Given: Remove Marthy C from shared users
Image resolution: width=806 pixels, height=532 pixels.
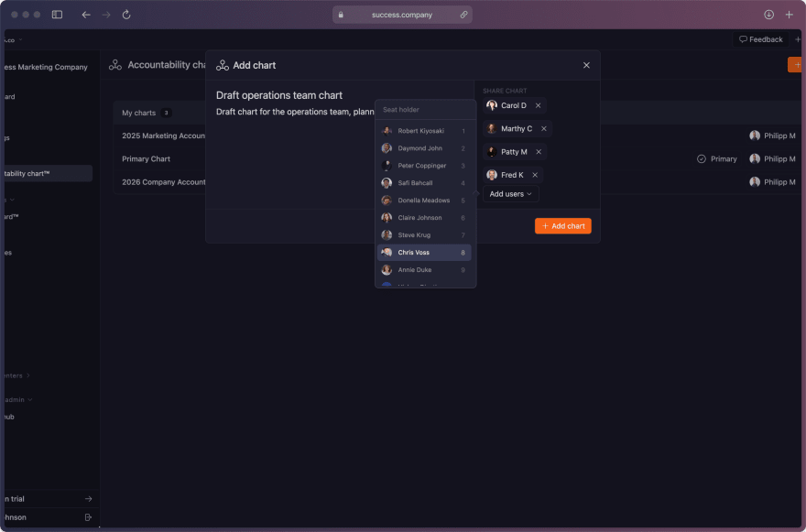Looking at the screenshot, I should (544, 128).
